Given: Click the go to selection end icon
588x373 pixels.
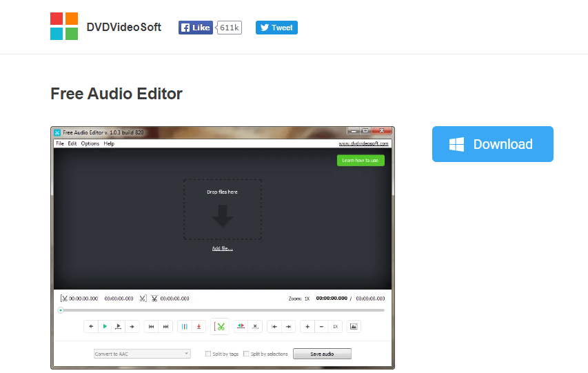Looking at the screenshot, I should [x=288, y=327].
